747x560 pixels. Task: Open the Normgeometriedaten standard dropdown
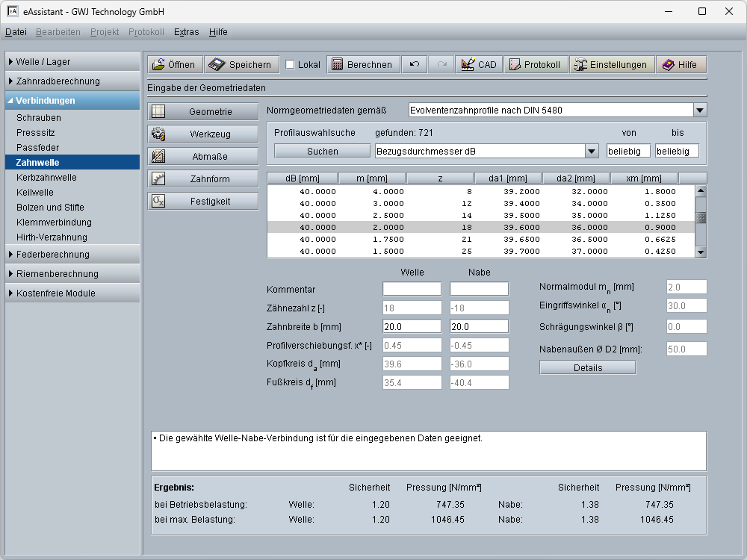699,111
